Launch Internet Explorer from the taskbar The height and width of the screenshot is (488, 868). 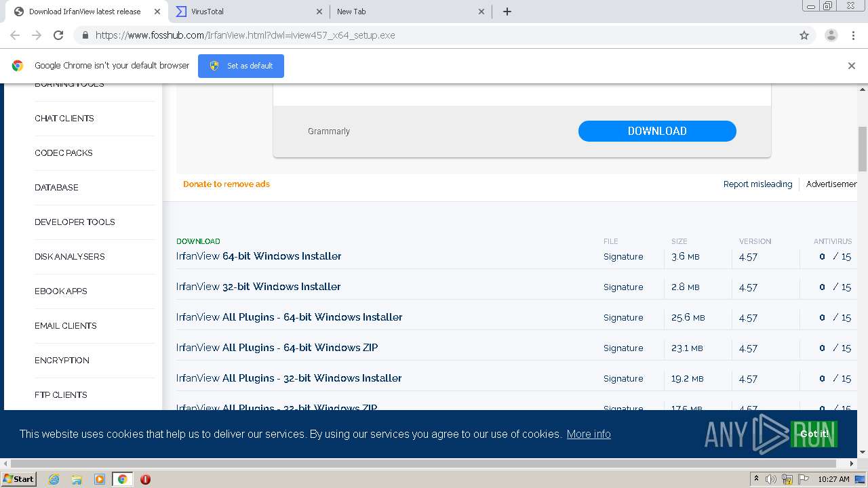pyautogui.click(x=54, y=479)
